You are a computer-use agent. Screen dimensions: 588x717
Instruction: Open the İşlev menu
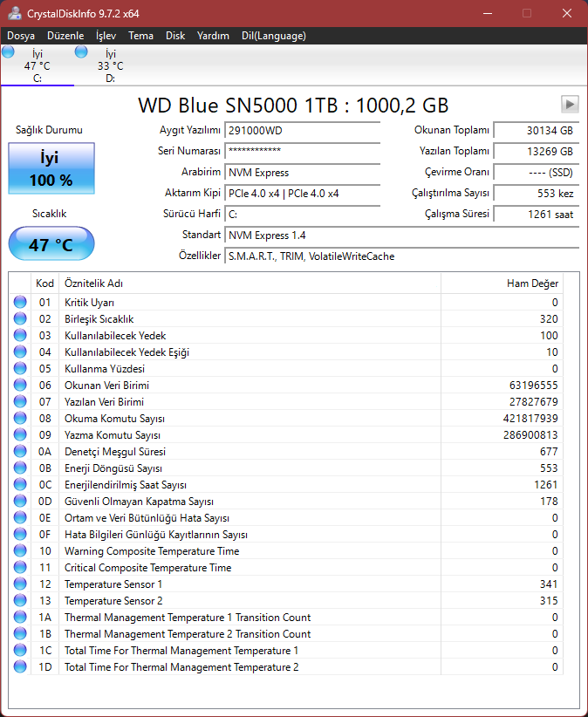(106, 36)
